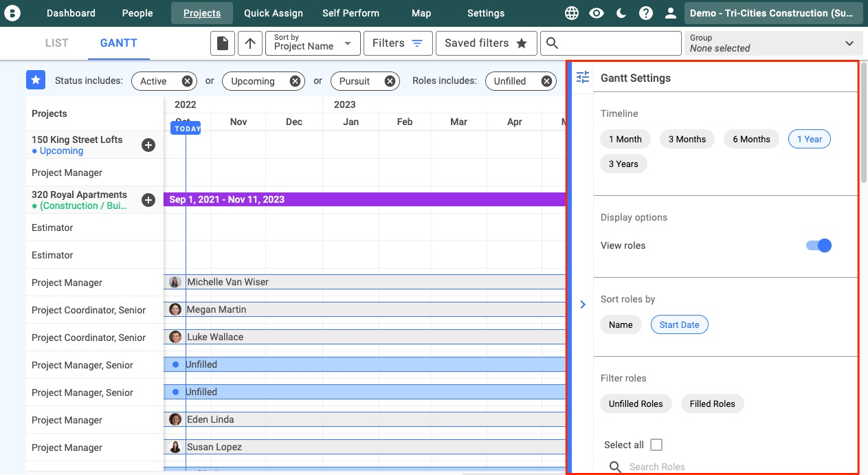Toggle dark mode moon icon

click(621, 13)
